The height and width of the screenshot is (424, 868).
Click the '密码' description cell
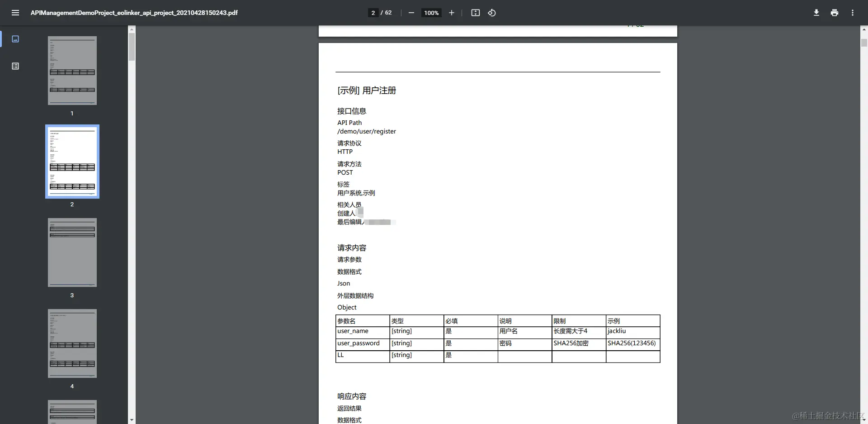click(x=525, y=344)
